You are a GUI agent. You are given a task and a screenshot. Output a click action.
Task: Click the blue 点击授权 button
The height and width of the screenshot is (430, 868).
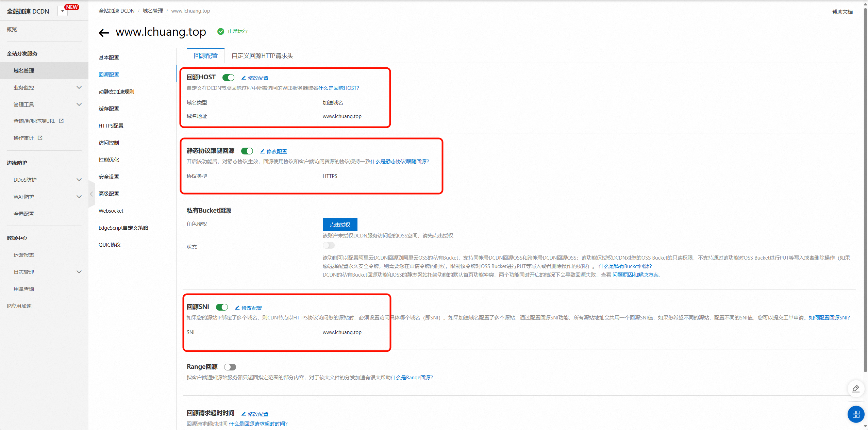[x=340, y=225]
